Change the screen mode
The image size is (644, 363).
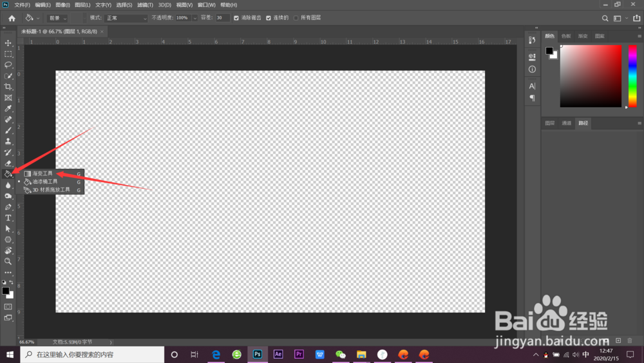pos(8,318)
